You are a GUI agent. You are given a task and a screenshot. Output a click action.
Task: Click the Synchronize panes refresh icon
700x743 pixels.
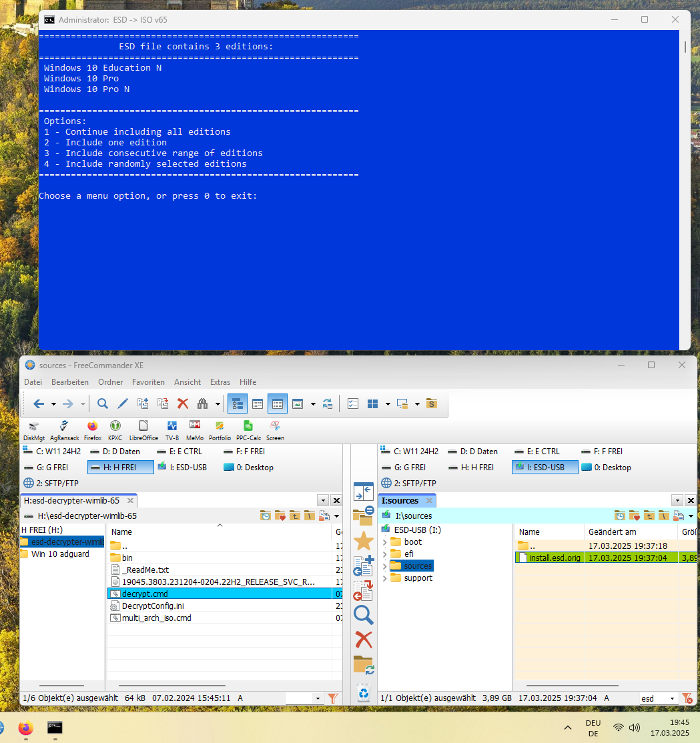click(328, 404)
